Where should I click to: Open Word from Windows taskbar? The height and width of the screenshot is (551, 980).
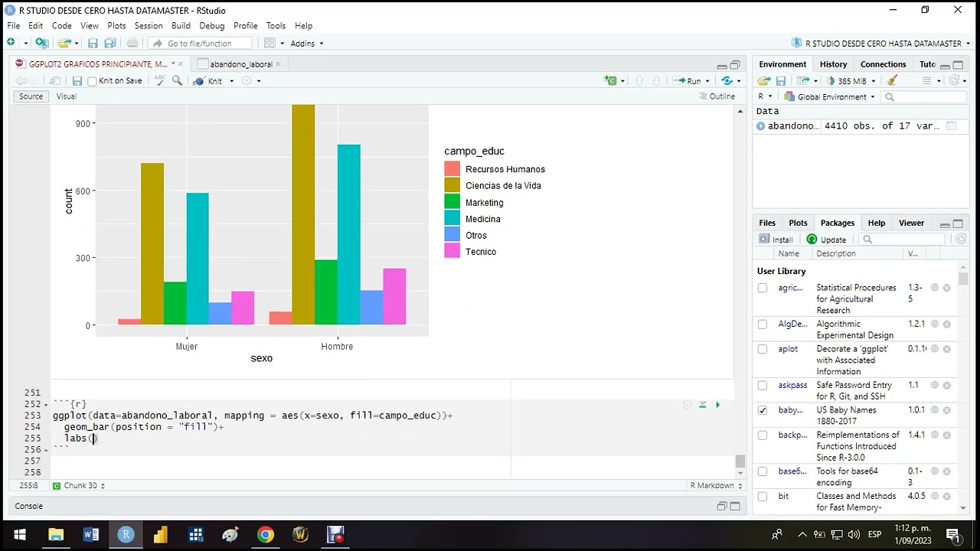pyautogui.click(x=91, y=535)
